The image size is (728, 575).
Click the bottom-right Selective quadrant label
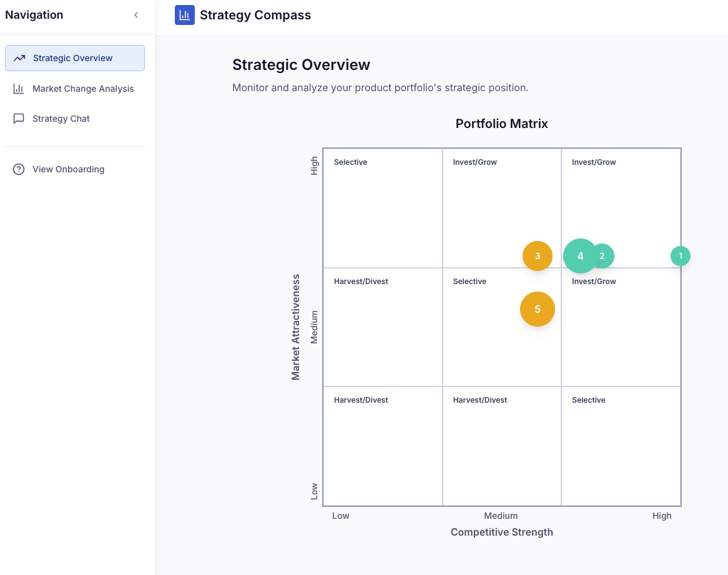point(589,400)
